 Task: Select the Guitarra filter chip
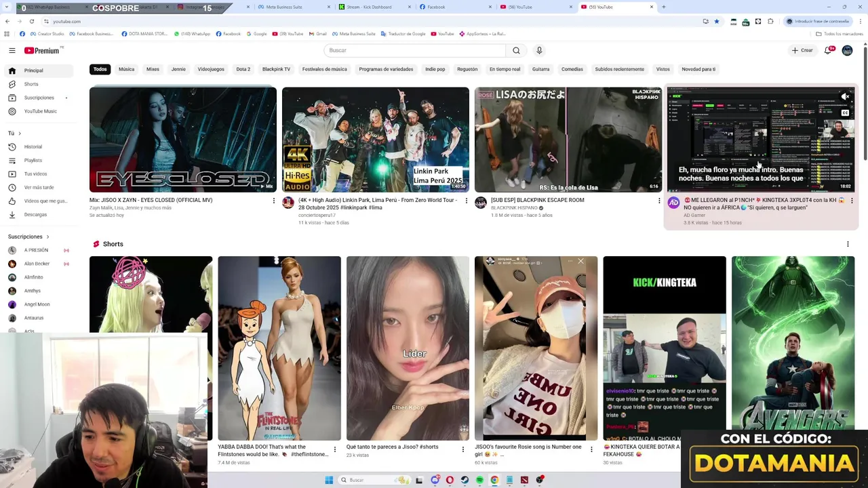pos(540,69)
